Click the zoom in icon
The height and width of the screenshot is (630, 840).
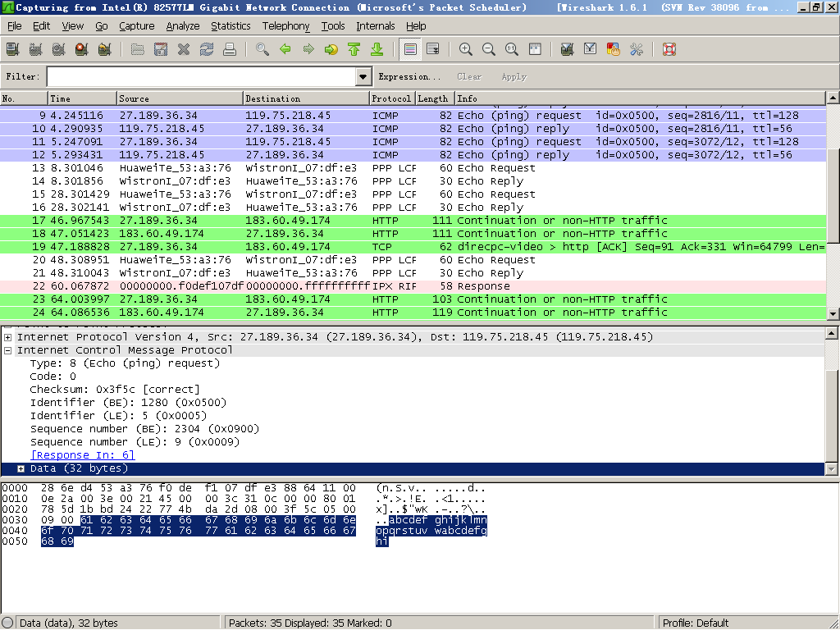[x=466, y=49]
